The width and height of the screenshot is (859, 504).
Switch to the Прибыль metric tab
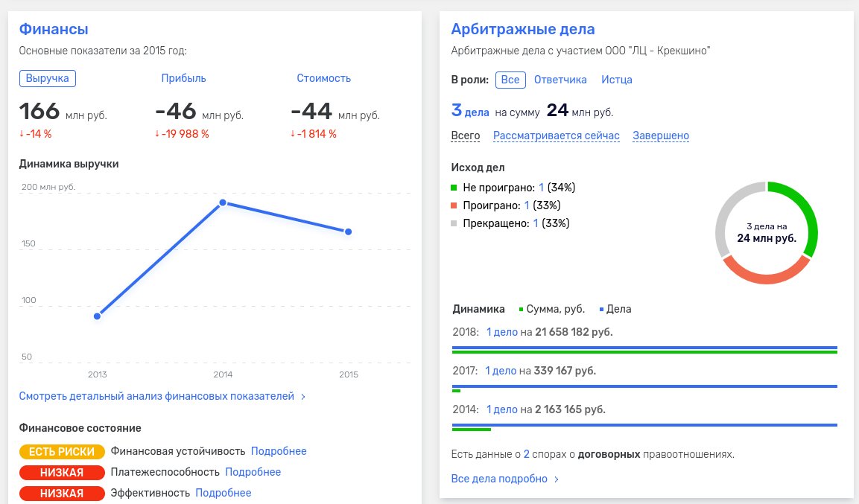[x=183, y=78]
